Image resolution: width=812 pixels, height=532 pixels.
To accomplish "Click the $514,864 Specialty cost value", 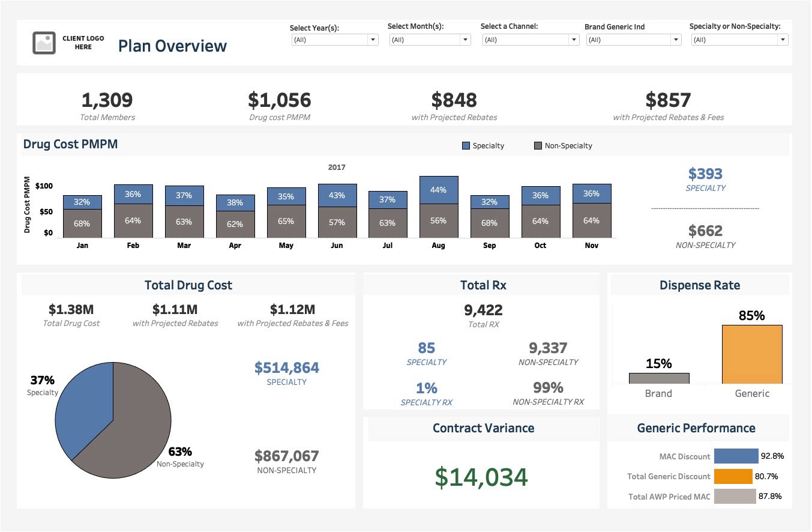I will pos(287,367).
